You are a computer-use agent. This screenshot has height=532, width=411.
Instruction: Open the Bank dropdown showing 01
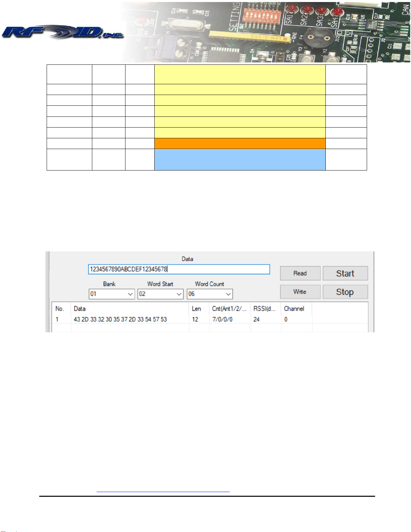(112, 294)
